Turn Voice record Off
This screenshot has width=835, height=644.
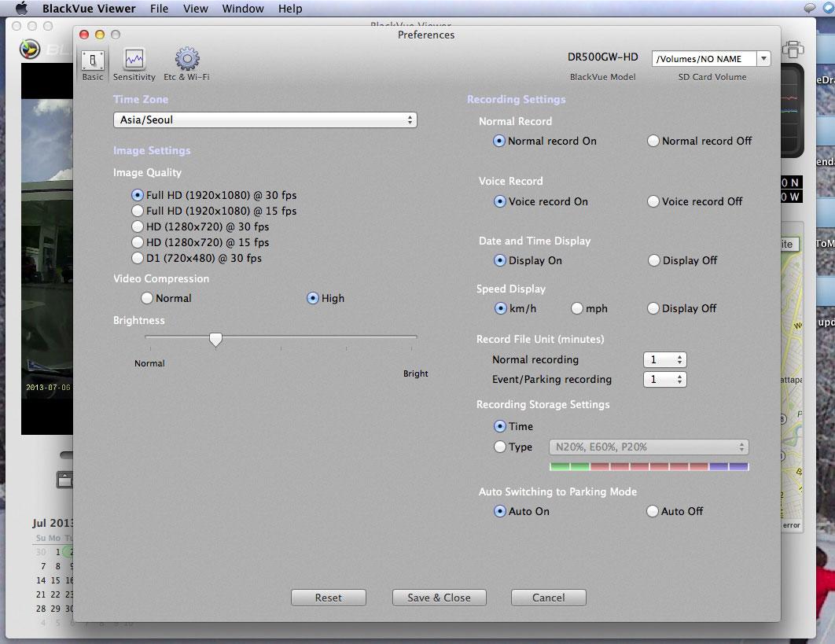click(x=653, y=201)
